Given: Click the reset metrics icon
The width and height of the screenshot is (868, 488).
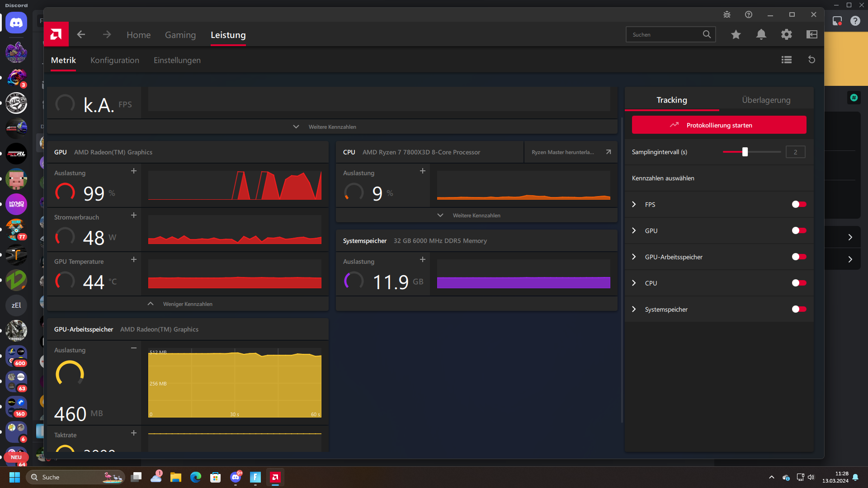Looking at the screenshot, I should point(811,60).
